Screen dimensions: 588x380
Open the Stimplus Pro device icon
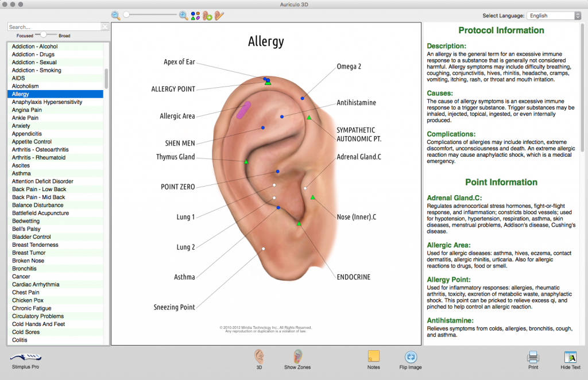pos(25,357)
